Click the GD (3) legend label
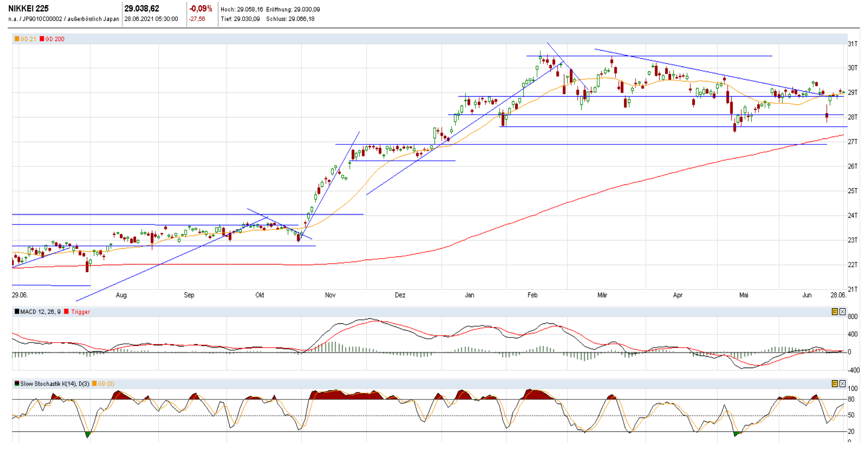The width and height of the screenshot is (868, 450). [x=106, y=384]
